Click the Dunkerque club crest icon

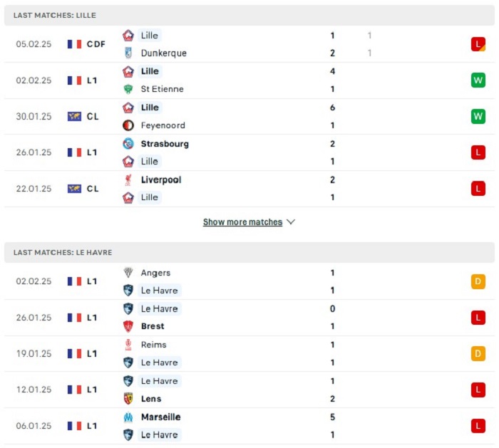[x=128, y=53]
